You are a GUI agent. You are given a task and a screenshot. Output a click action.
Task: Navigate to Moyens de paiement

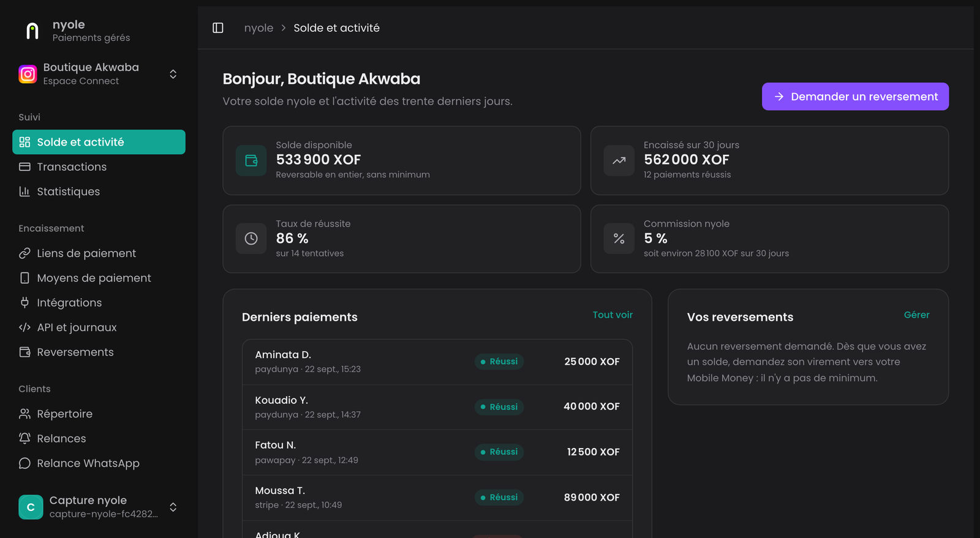tap(99, 278)
